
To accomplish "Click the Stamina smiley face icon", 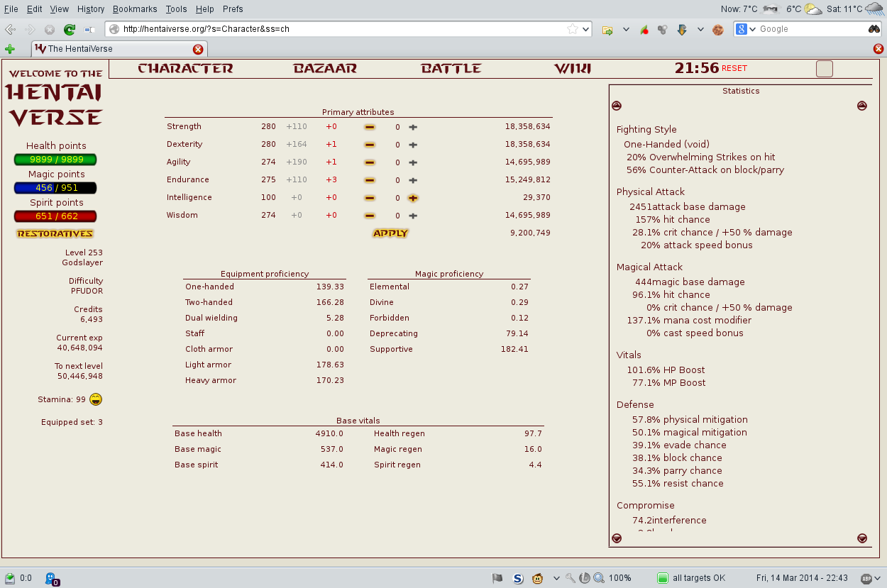I will (x=97, y=399).
